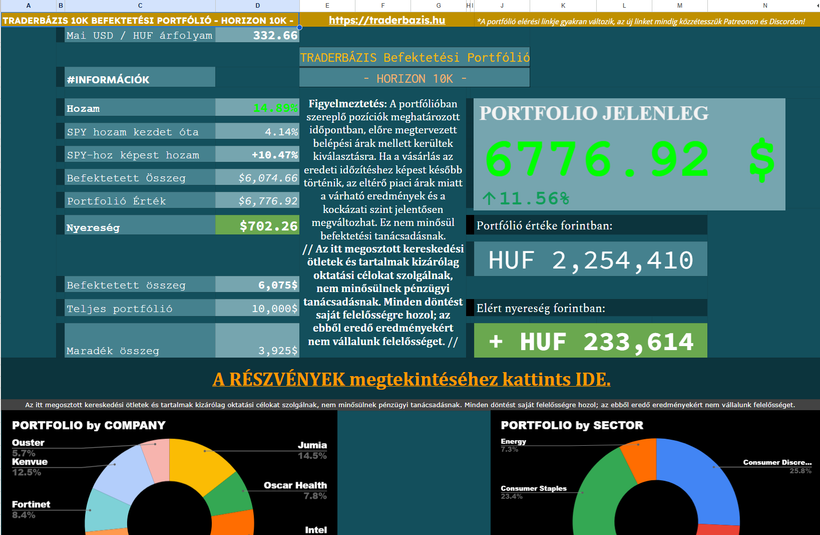Screen dimensions: 820x535
Task: Select the 10,000$ total portfolio cell
Action: pyautogui.click(x=257, y=308)
